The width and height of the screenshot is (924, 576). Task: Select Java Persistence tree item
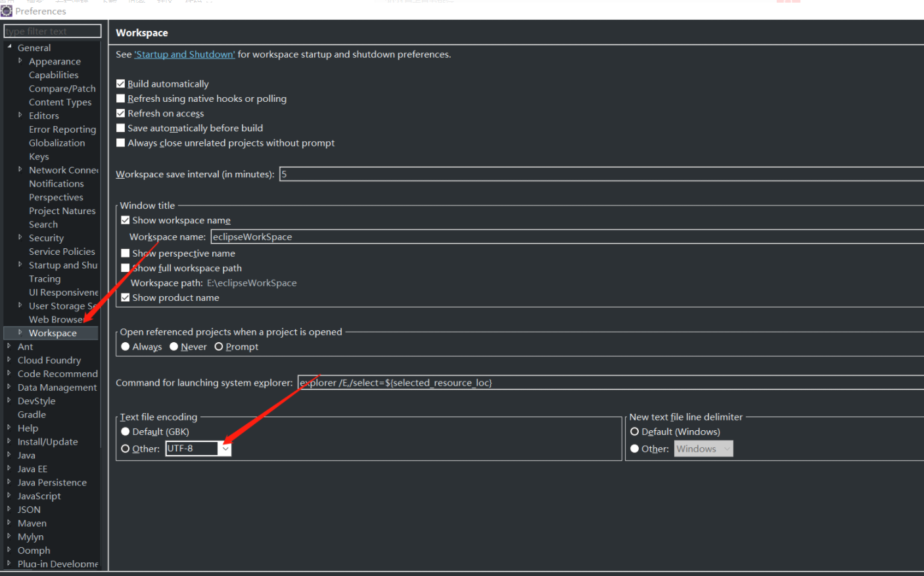[52, 482]
